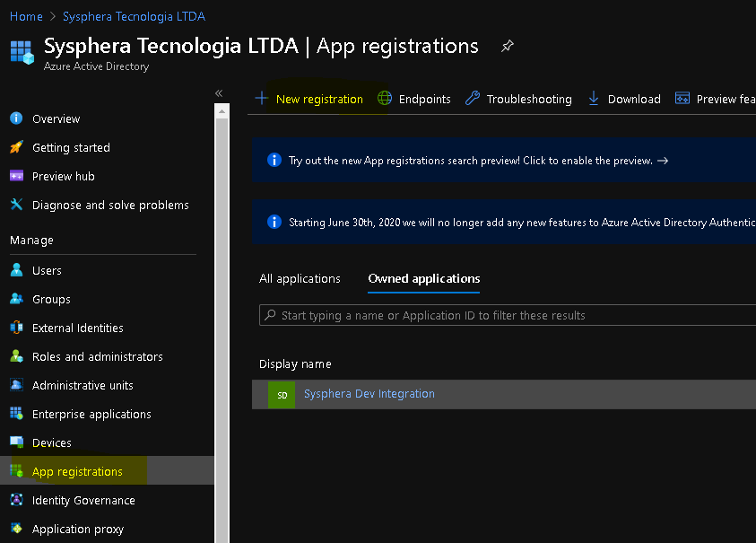Select the Owned applications tab
Image resolution: width=756 pixels, height=543 pixels.
(x=424, y=278)
